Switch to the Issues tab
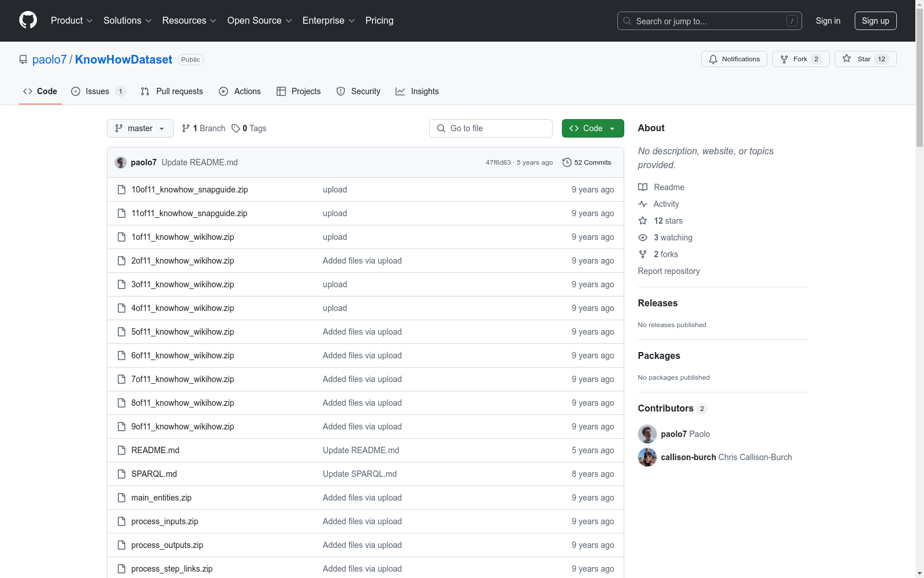 click(98, 91)
